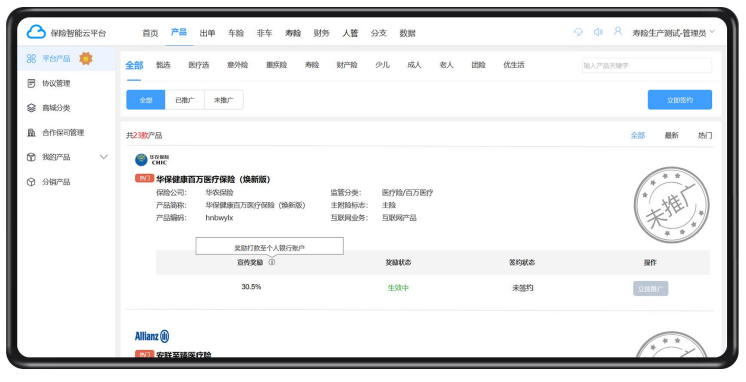This screenshot has height=382, width=746.
Task: Click the speaker announcement icon in header
Action: (x=598, y=32)
